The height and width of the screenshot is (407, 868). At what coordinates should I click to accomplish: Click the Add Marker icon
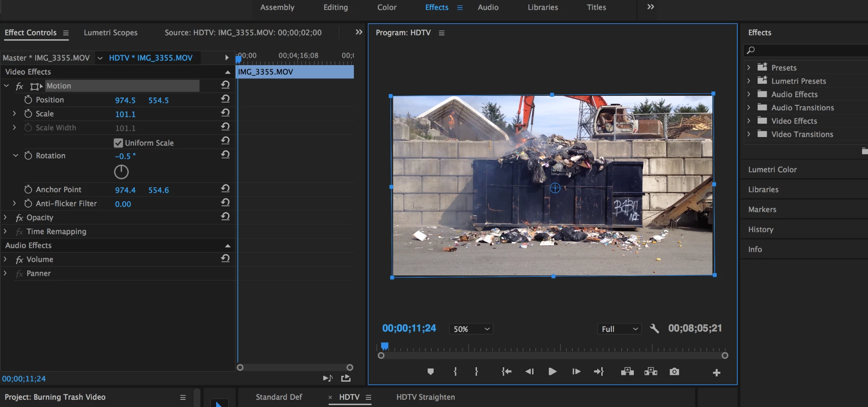[x=430, y=372]
